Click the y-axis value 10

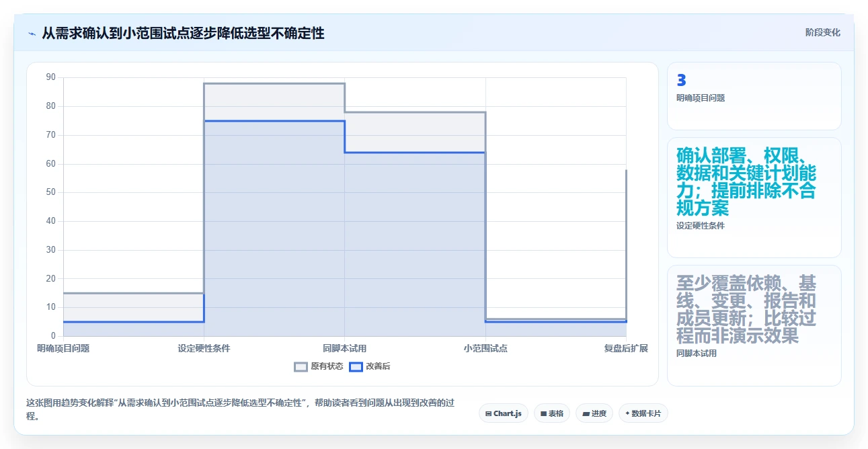pyautogui.click(x=51, y=307)
